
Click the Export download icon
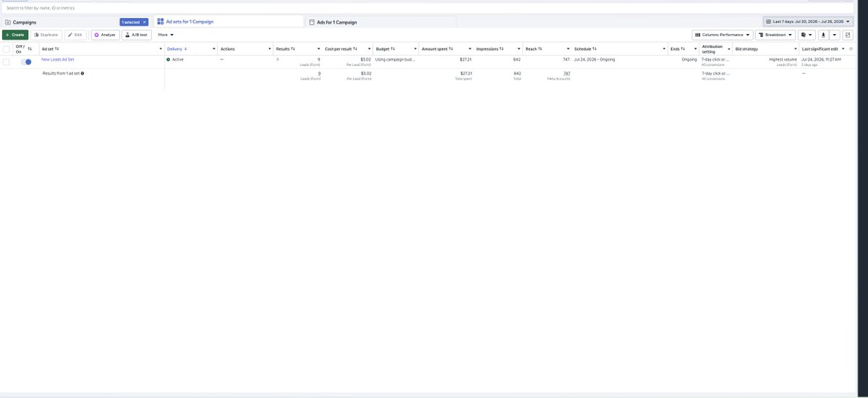(x=823, y=35)
